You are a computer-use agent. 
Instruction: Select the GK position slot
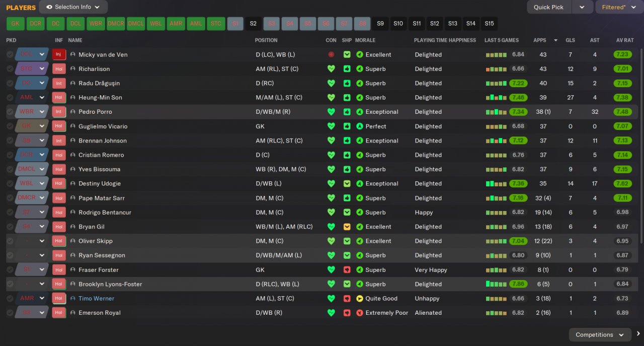[x=15, y=24]
